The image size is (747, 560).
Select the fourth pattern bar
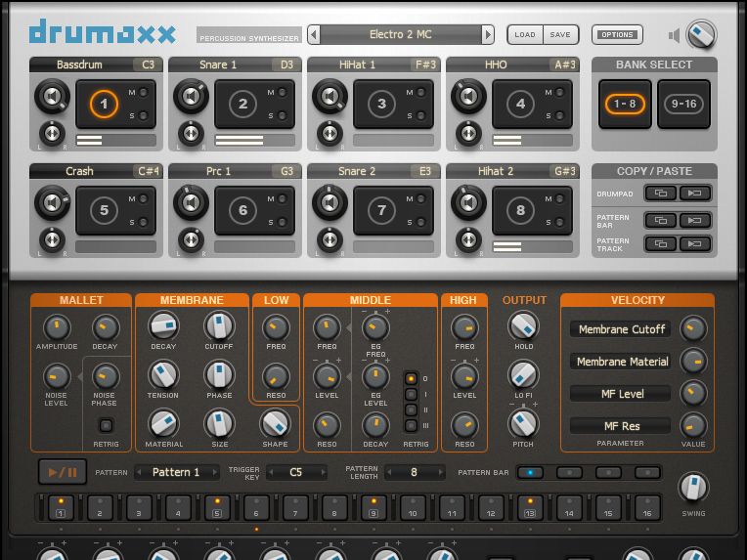[647, 472]
